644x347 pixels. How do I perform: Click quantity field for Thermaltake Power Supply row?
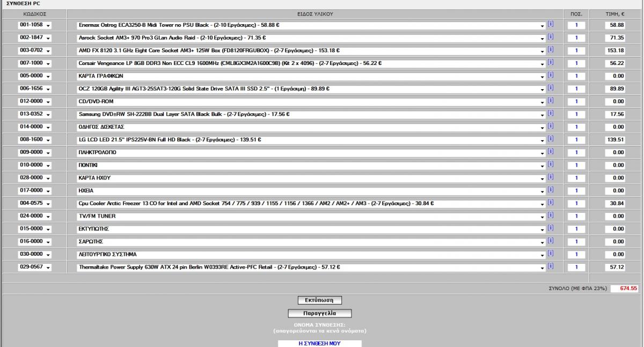576,267
